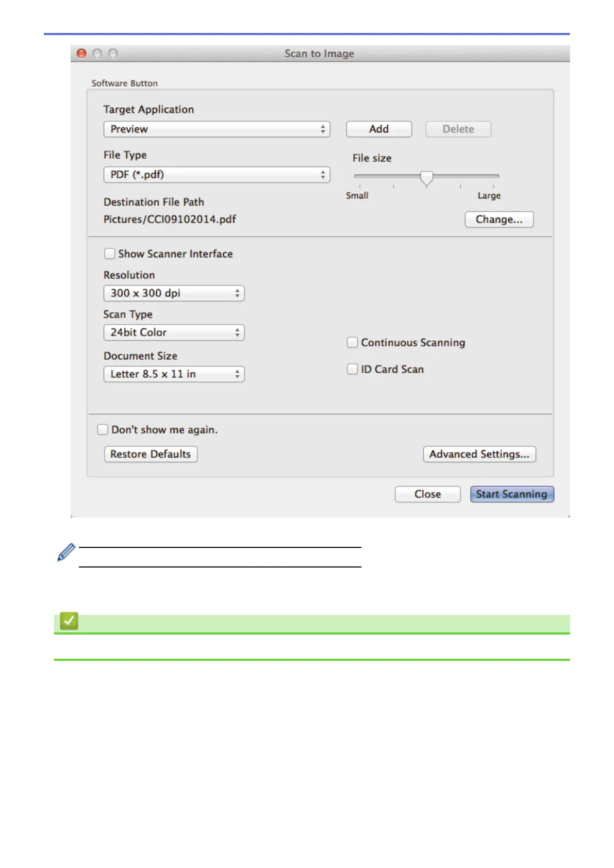This screenshot has height=868, width=614.
Task: Click the File size slider handle
Action: (x=426, y=178)
